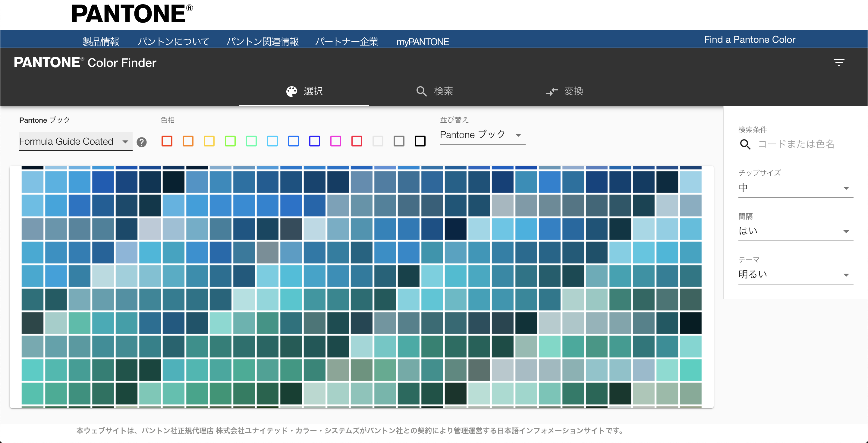The width and height of the screenshot is (868, 443).
Task: Open the Formula Guide Coated book dropdown
Action: pyautogui.click(x=75, y=142)
